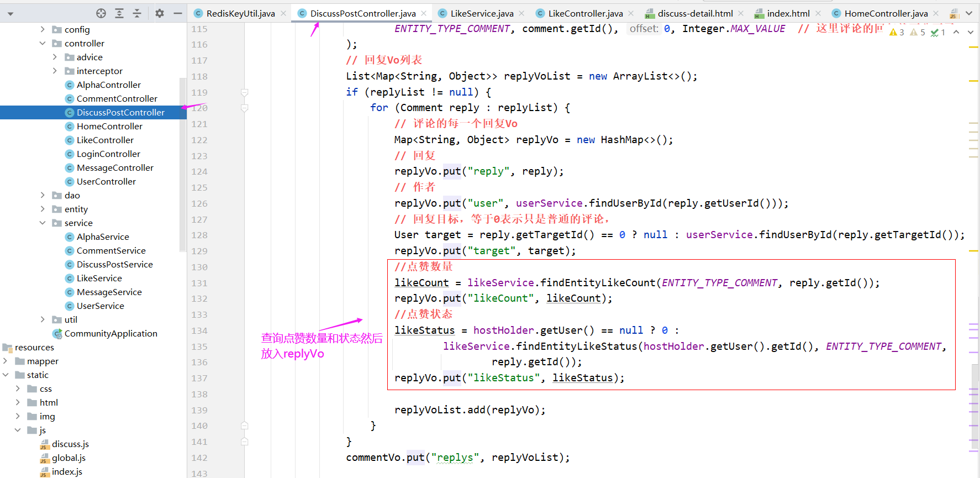
Task: Close the LikeController.java tab
Action: [631, 13]
